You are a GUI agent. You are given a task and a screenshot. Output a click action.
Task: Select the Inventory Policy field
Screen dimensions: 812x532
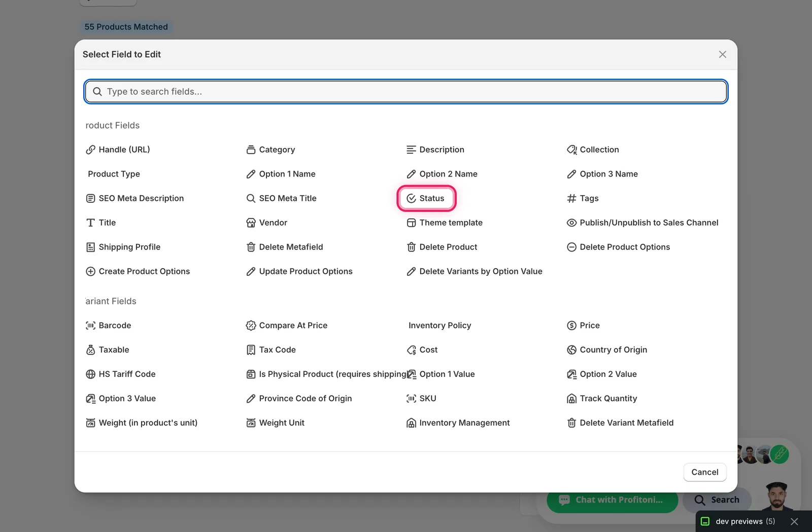pyautogui.click(x=439, y=326)
